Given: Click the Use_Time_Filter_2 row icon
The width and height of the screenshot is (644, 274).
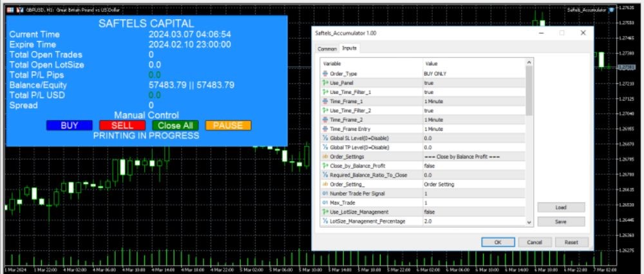Looking at the screenshot, I should pos(325,111).
